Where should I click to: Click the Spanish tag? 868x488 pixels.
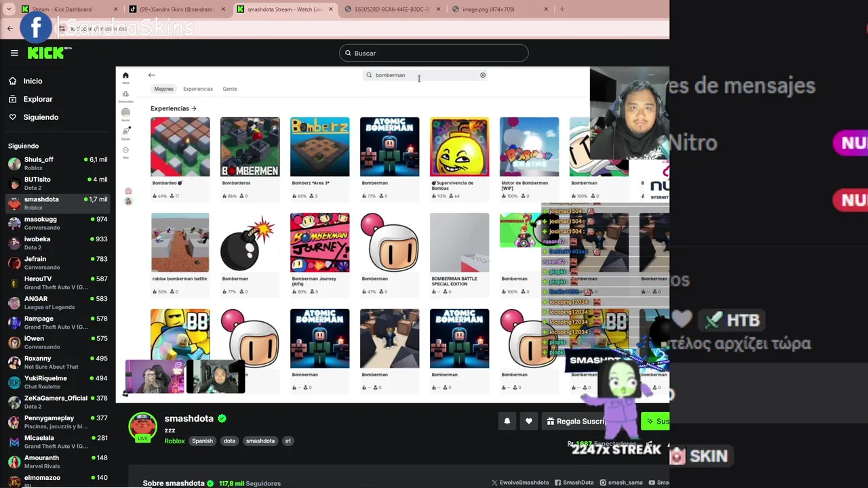click(x=202, y=441)
